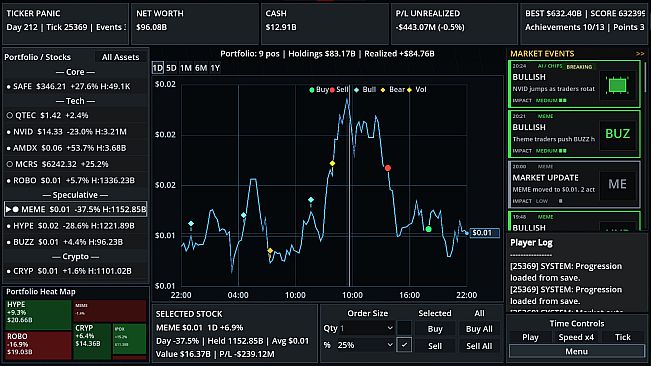Open the Menu button

point(577,351)
